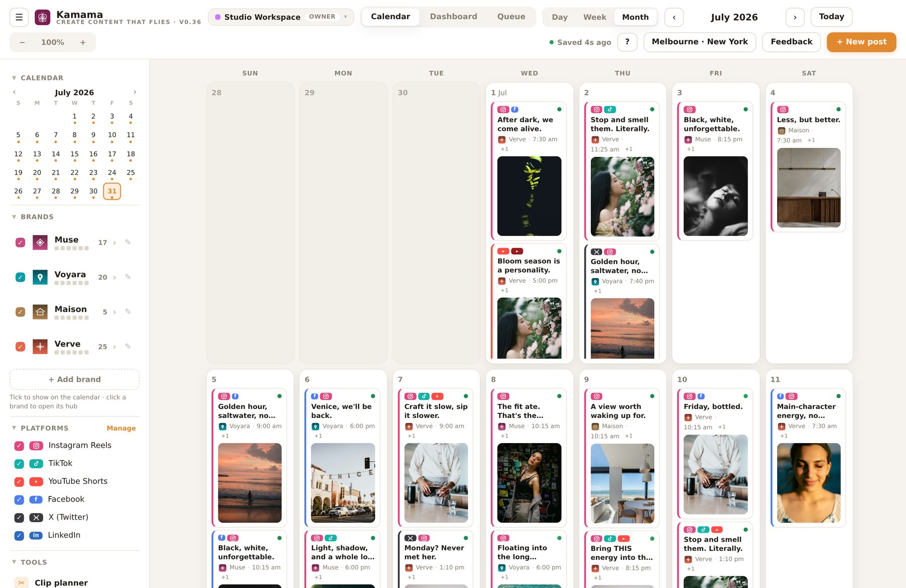Open Maison brand hub chevron
Image resolution: width=906 pixels, height=588 pixels.
pyautogui.click(x=114, y=312)
